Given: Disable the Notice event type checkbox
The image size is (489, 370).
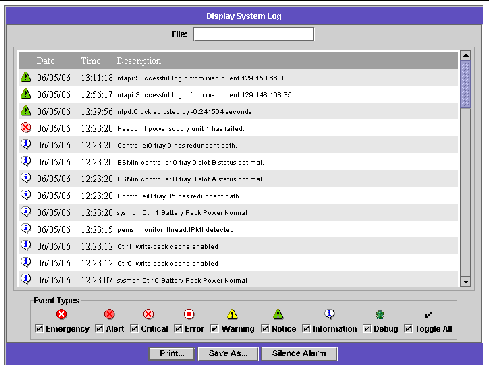Looking at the screenshot, I should click(x=265, y=329).
